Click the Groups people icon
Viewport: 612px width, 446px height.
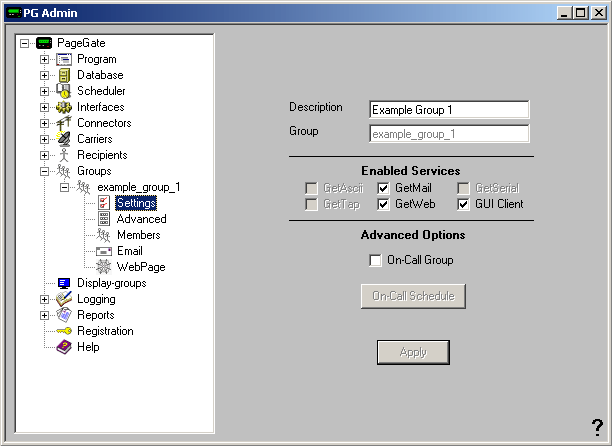coord(63,171)
